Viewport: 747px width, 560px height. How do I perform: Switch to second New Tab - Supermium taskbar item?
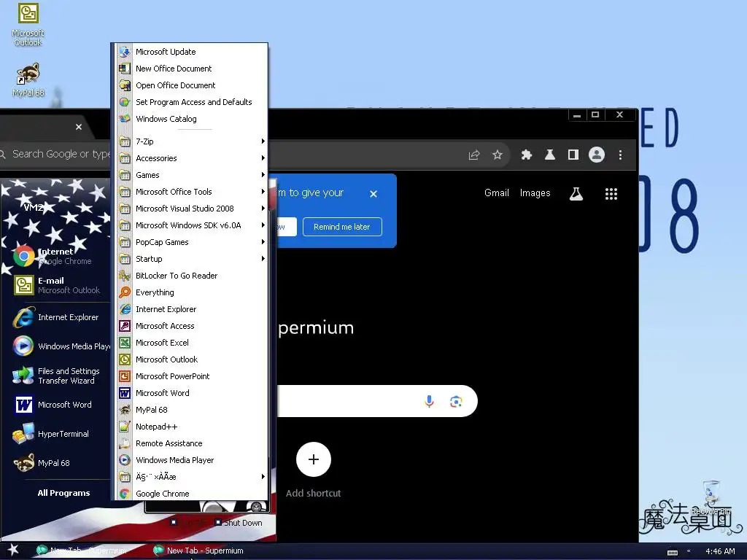pos(199,551)
